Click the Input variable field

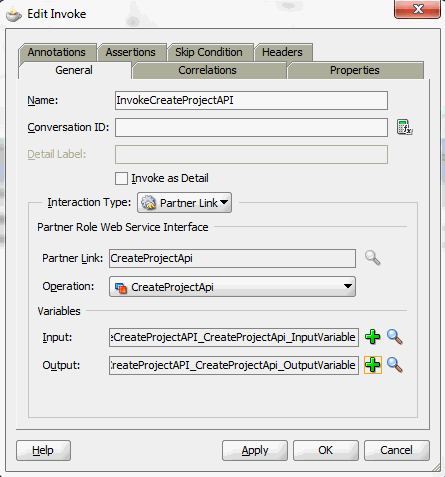[x=234, y=337]
